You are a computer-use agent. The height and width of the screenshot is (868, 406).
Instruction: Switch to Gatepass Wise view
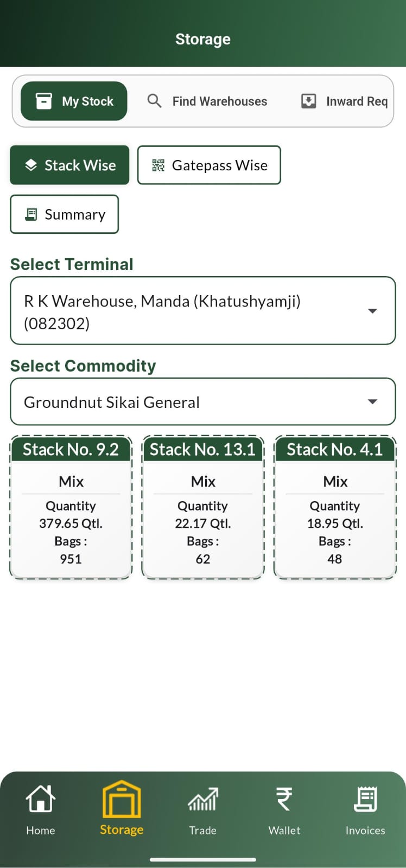click(209, 165)
